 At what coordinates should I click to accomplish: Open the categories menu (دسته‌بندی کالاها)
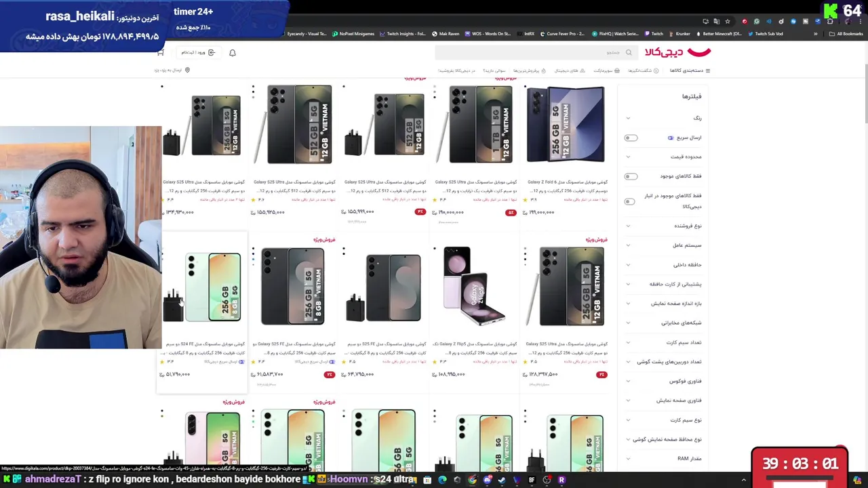(x=690, y=70)
